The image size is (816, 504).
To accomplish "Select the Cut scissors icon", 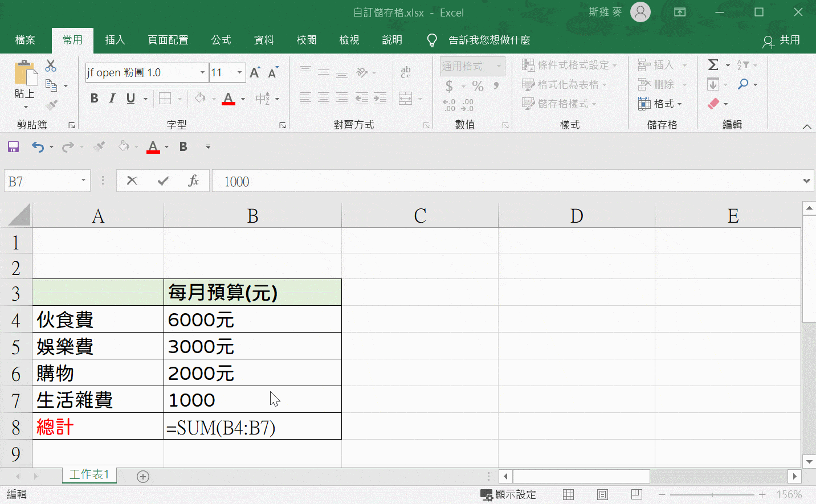I will (51, 65).
